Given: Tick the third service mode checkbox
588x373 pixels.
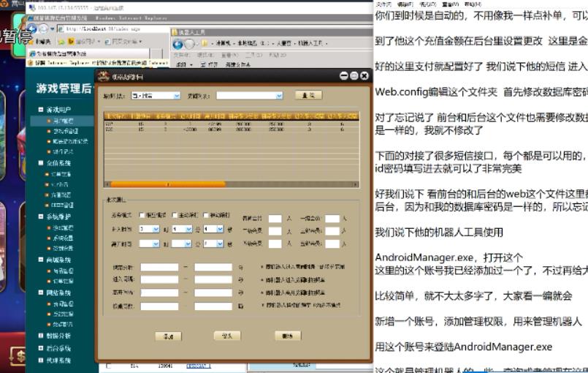Looking at the screenshot, I should [x=205, y=216].
